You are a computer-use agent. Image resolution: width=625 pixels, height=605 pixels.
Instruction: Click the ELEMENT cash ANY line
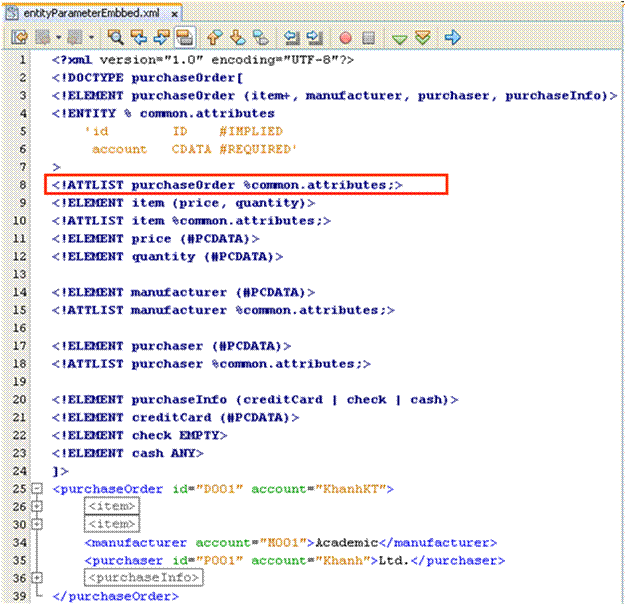128,453
